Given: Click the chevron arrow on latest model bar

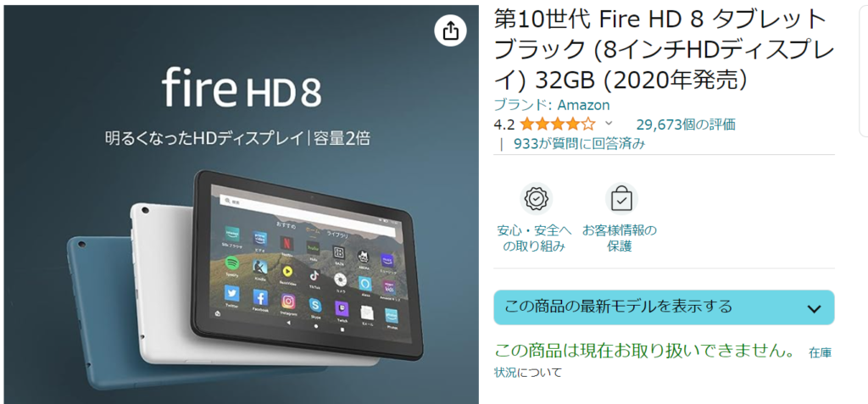Looking at the screenshot, I should [813, 309].
